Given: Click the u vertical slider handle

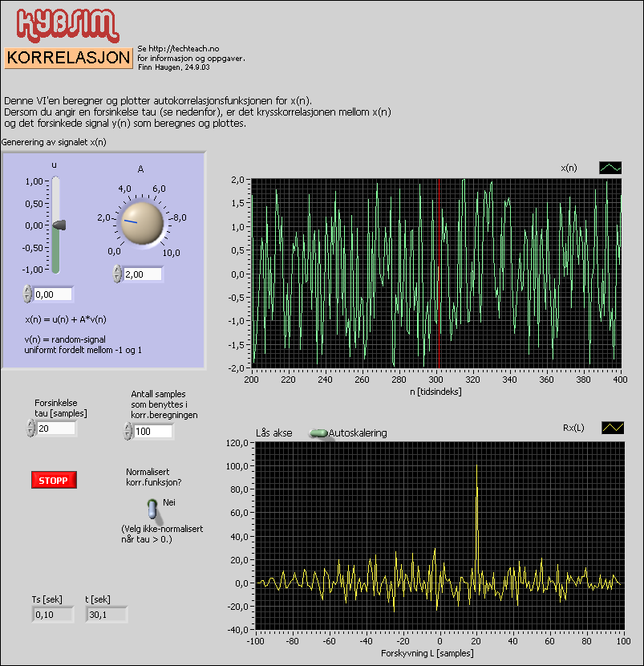Looking at the screenshot, I should click(59, 226).
